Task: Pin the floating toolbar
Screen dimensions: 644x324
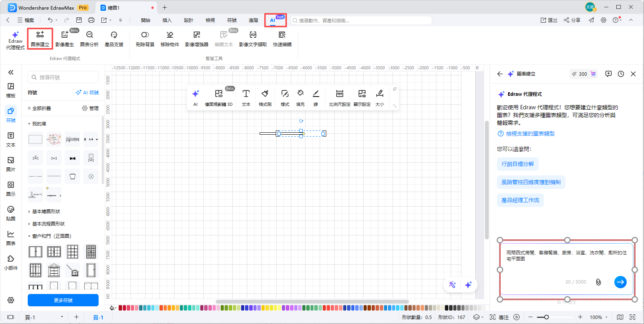Action: (x=394, y=89)
